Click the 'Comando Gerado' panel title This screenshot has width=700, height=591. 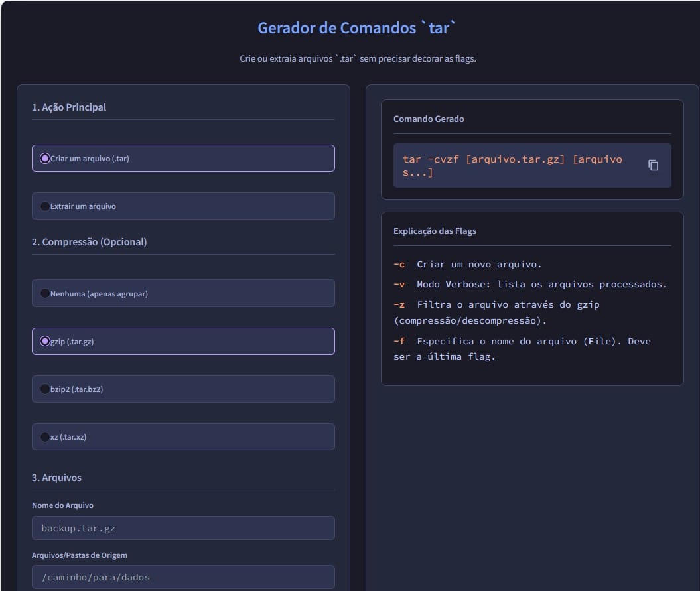(429, 119)
